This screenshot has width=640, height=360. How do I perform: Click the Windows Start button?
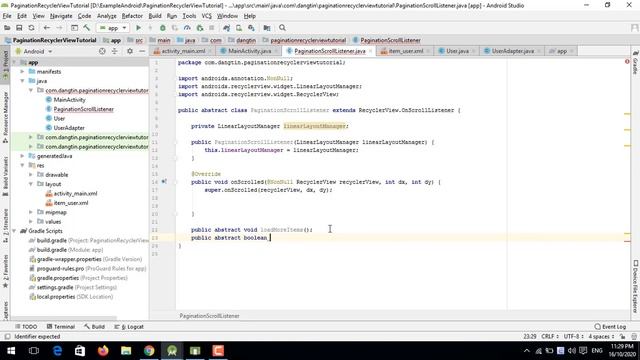11,351
